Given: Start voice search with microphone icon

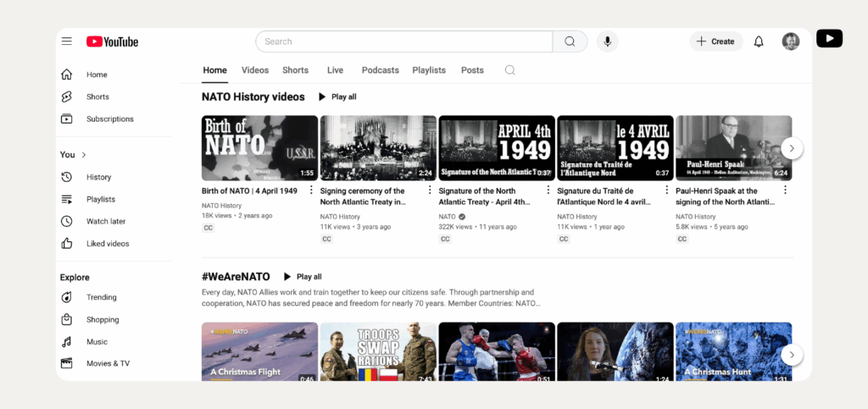Looking at the screenshot, I should point(607,41).
